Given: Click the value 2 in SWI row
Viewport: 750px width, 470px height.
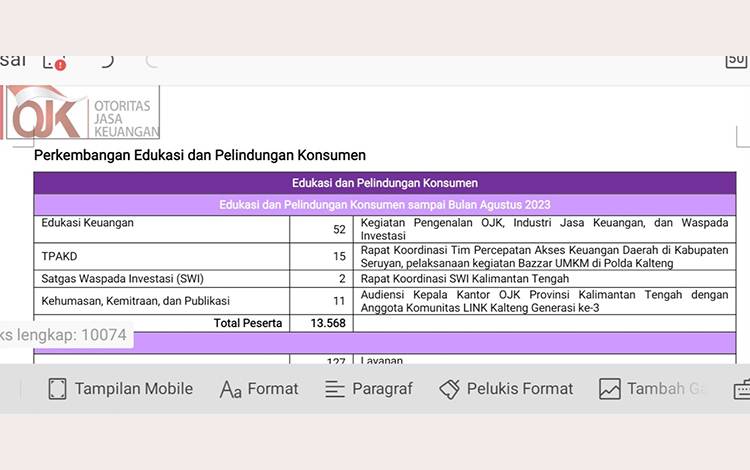Looking at the screenshot, I should pyautogui.click(x=342, y=279).
